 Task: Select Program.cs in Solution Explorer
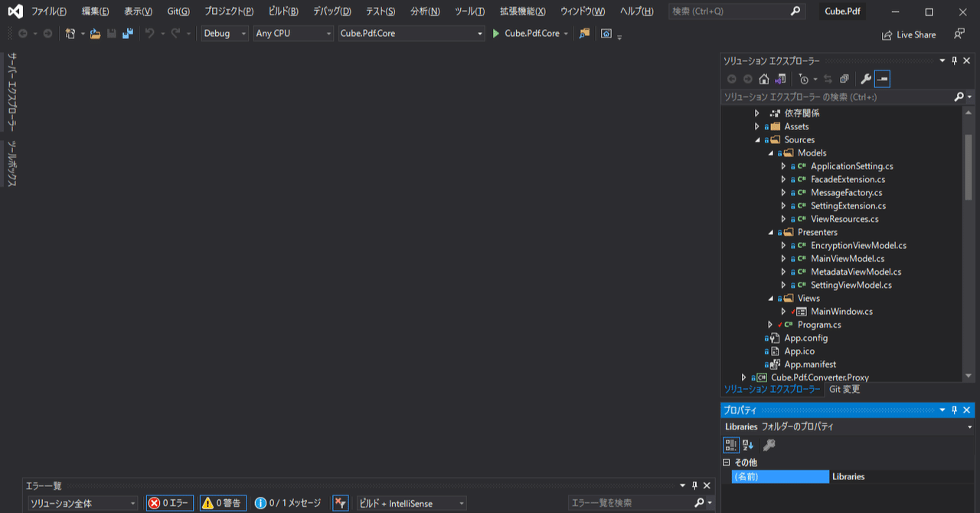819,325
